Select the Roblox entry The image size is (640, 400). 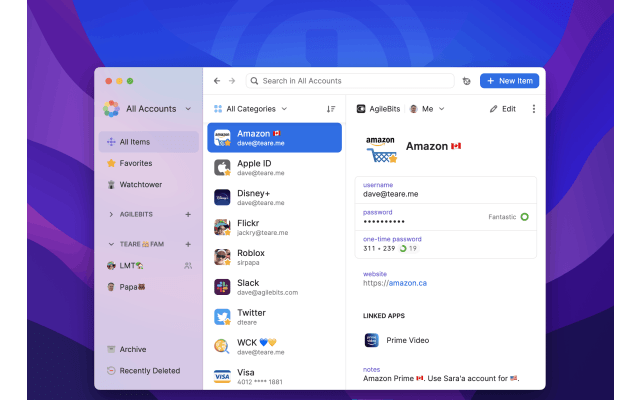[x=274, y=257]
